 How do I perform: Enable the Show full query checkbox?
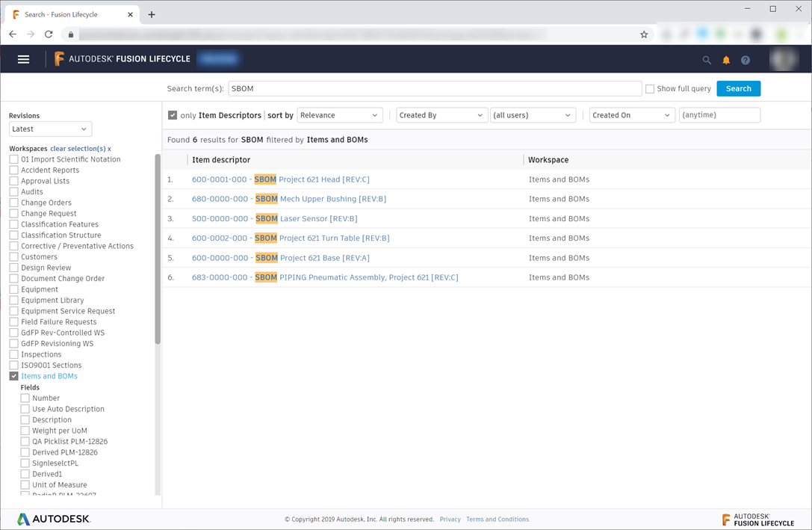coord(649,88)
